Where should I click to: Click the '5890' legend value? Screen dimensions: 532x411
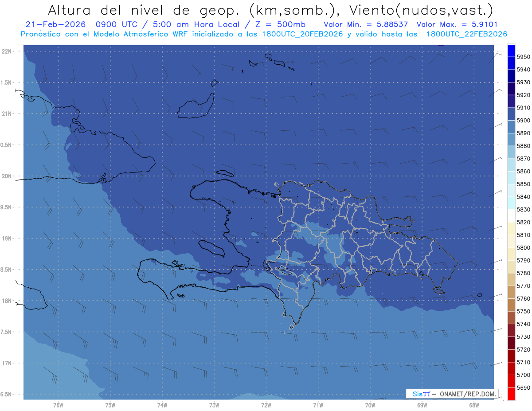pyautogui.click(x=524, y=133)
